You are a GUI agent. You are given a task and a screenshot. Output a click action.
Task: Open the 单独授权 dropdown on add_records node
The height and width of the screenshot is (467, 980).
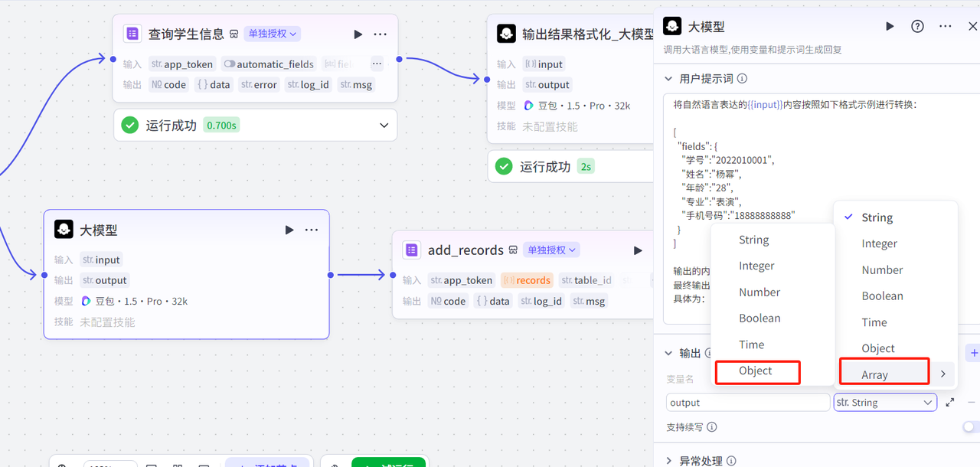(551, 250)
